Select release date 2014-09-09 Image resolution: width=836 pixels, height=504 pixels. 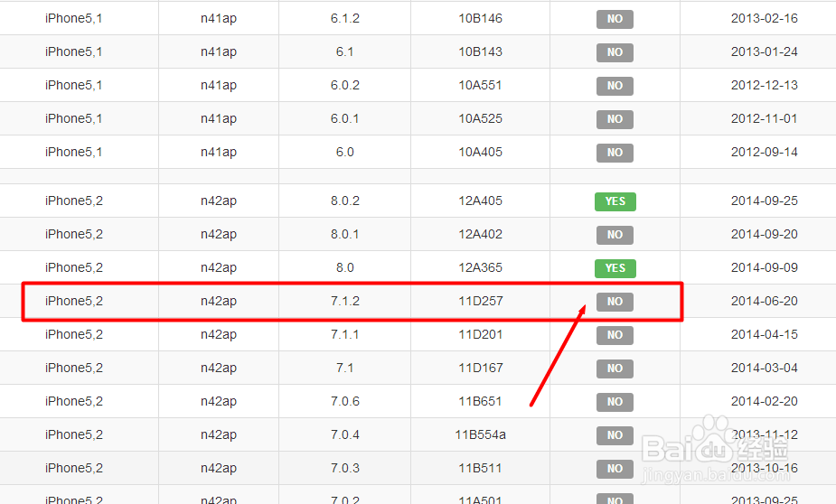764,267
